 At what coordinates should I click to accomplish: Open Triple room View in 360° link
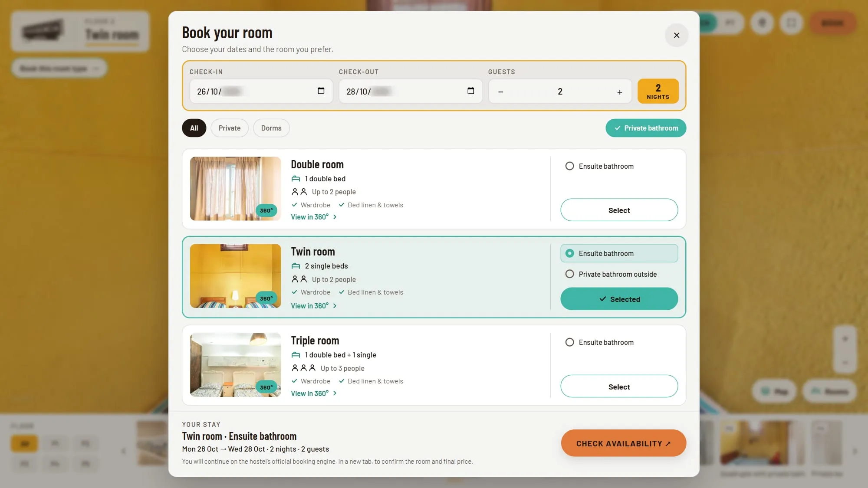(x=314, y=393)
